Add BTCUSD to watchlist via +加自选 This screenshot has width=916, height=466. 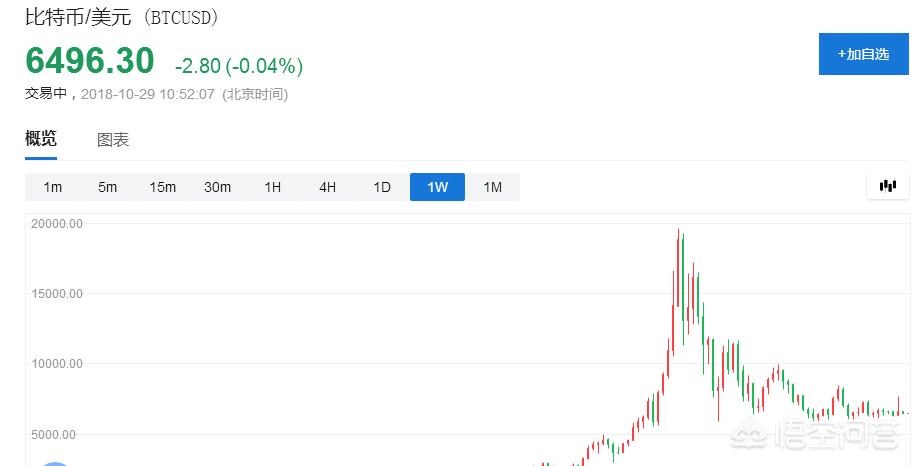[x=863, y=54]
